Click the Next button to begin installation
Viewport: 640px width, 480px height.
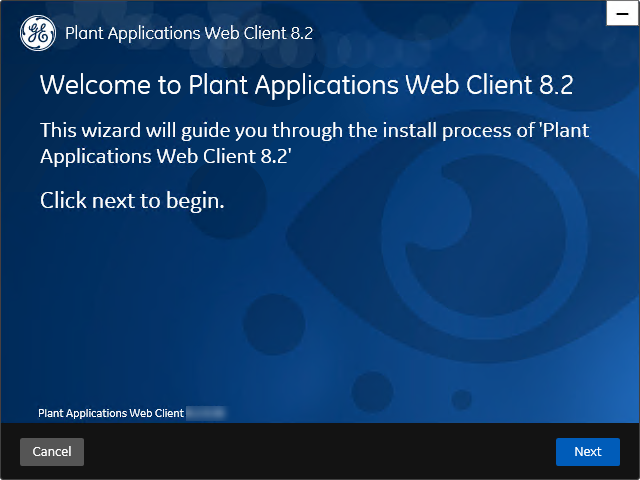[x=588, y=451]
